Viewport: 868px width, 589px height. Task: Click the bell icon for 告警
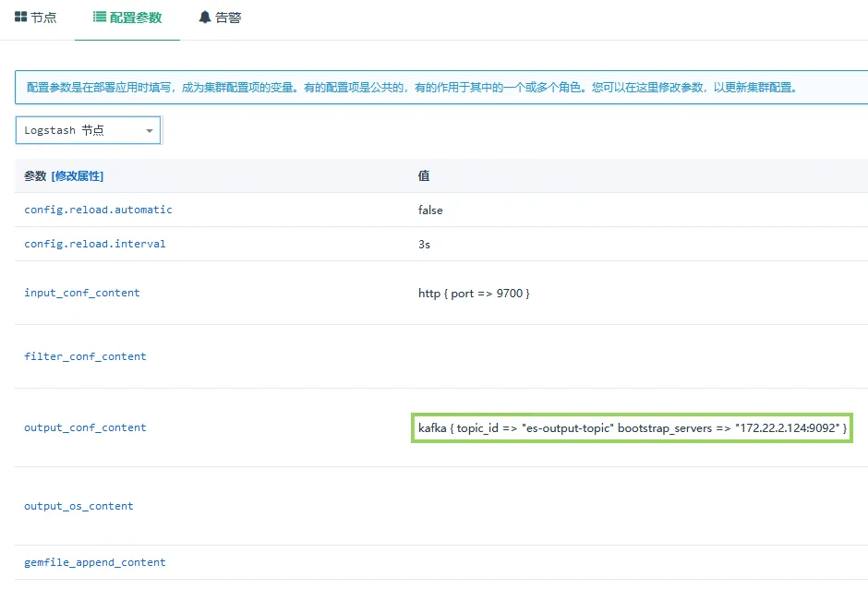tap(204, 17)
